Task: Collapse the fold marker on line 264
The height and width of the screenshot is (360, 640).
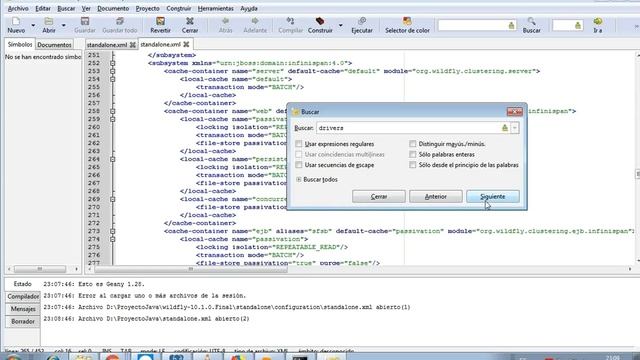Action: (x=112, y=159)
